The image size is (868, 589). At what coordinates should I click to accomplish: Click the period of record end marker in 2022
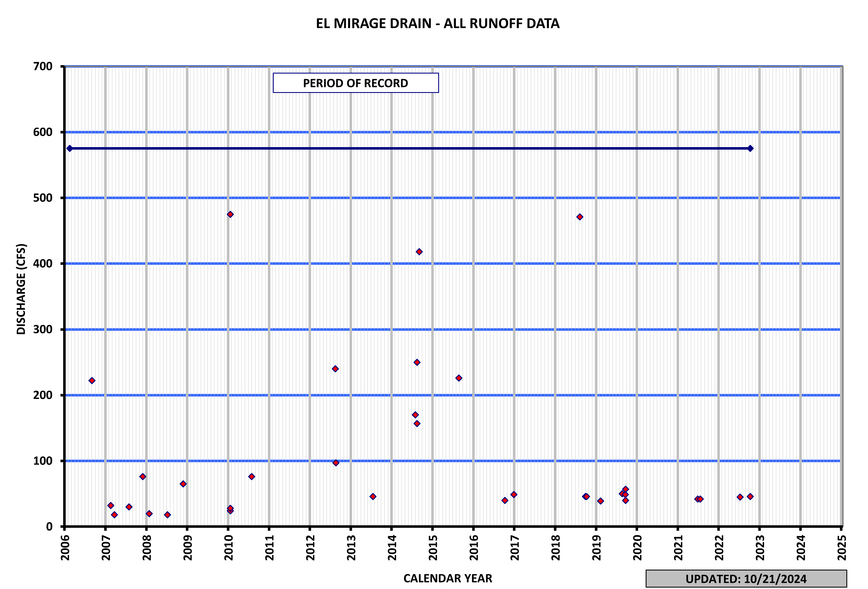750,149
